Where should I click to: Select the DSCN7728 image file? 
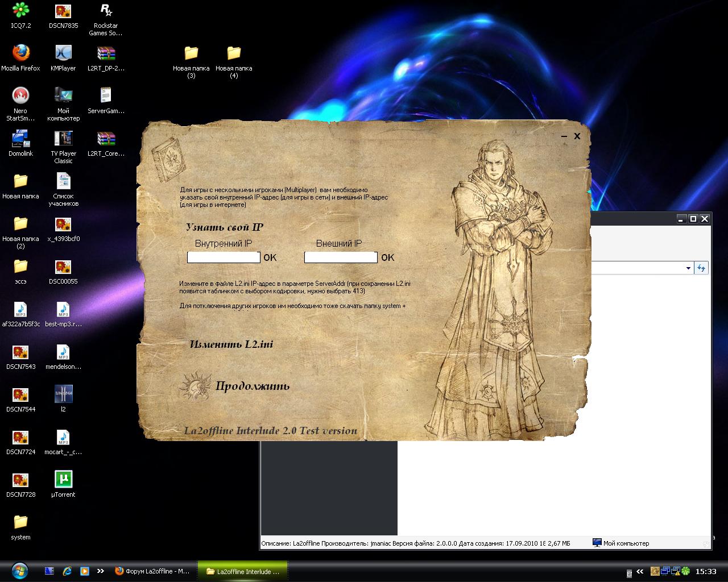click(20, 484)
